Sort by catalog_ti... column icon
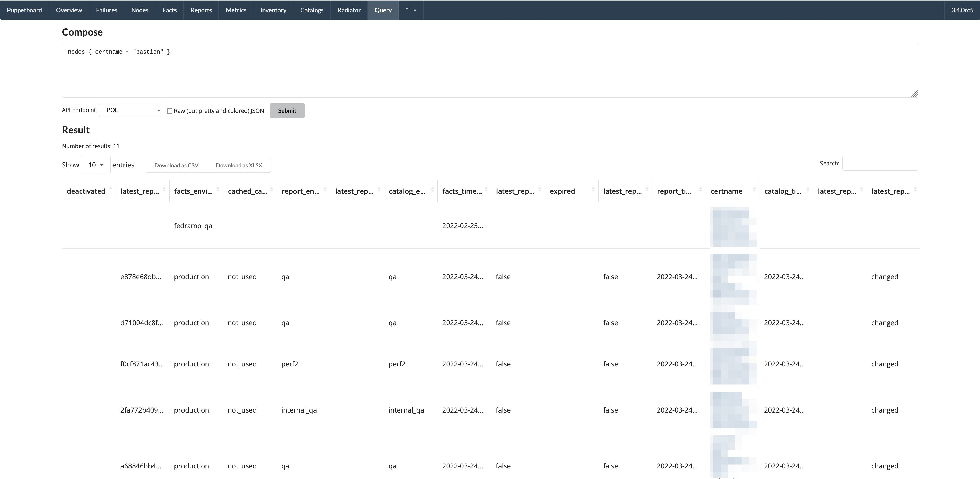 (x=808, y=190)
